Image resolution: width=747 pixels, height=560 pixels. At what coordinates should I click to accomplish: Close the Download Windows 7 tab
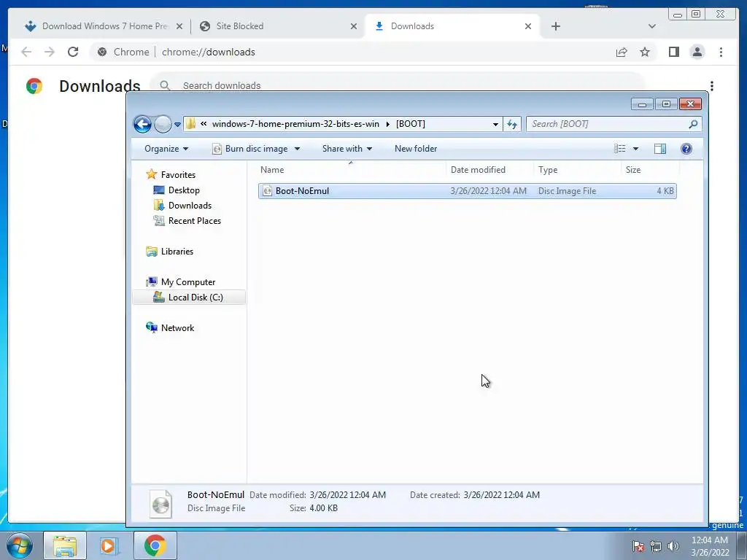click(x=179, y=26)
